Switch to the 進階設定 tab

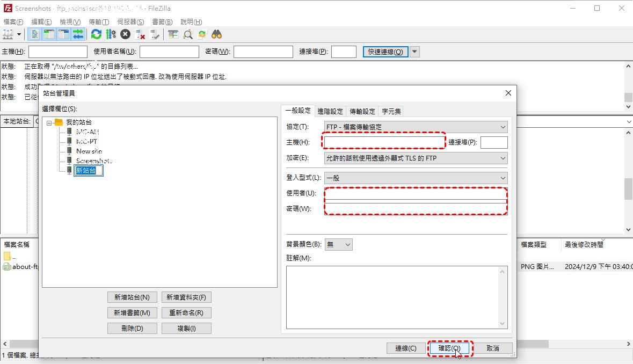(330, 111)
